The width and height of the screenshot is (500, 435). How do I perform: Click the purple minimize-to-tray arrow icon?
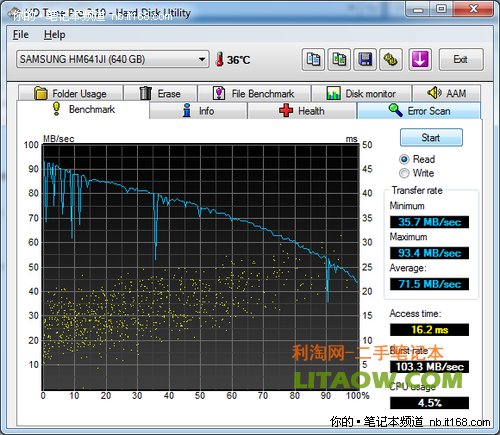point(420,60)
